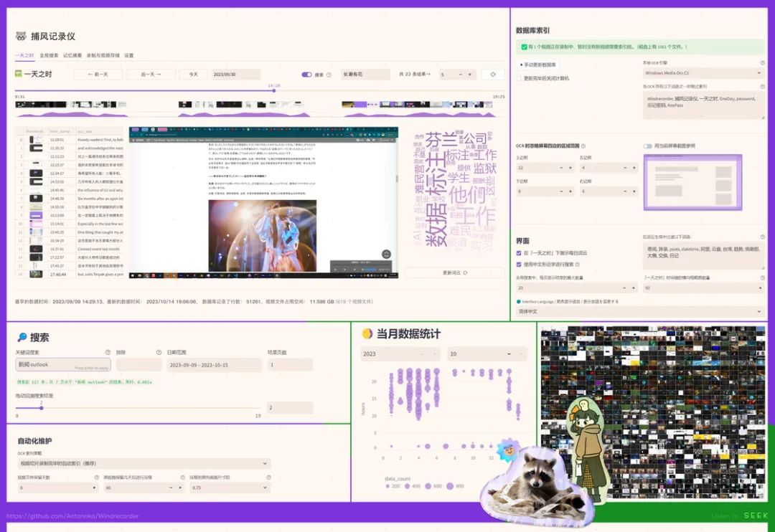Uncheck 使用中文形近字进行搜索 checkbox

[519, 265]
